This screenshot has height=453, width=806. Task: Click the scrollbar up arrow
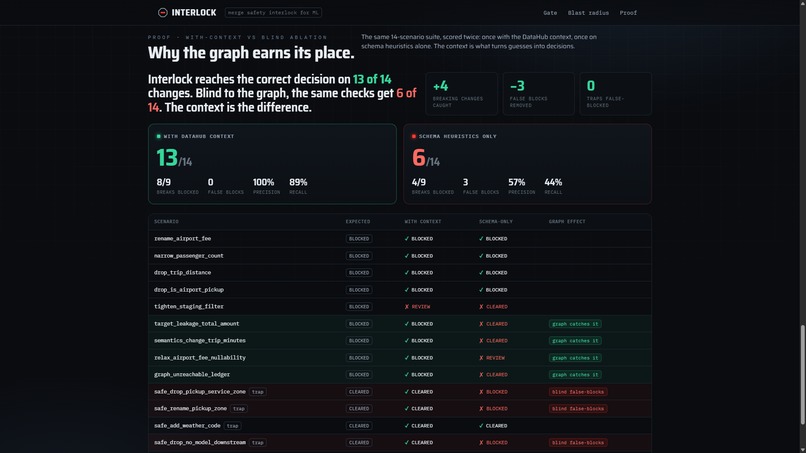(x=802, y=3)
